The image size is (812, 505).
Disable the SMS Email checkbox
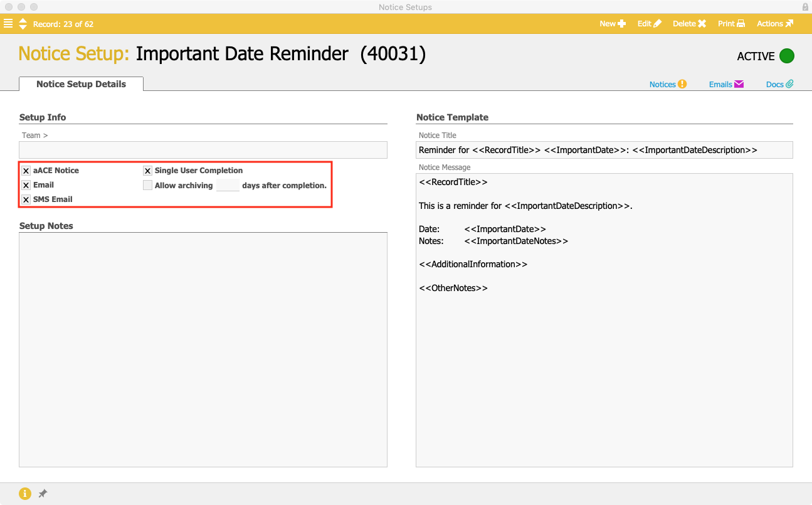(26, 199)
